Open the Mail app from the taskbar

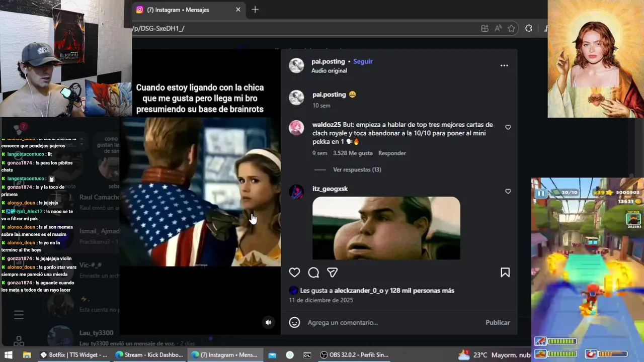[272, 355]
